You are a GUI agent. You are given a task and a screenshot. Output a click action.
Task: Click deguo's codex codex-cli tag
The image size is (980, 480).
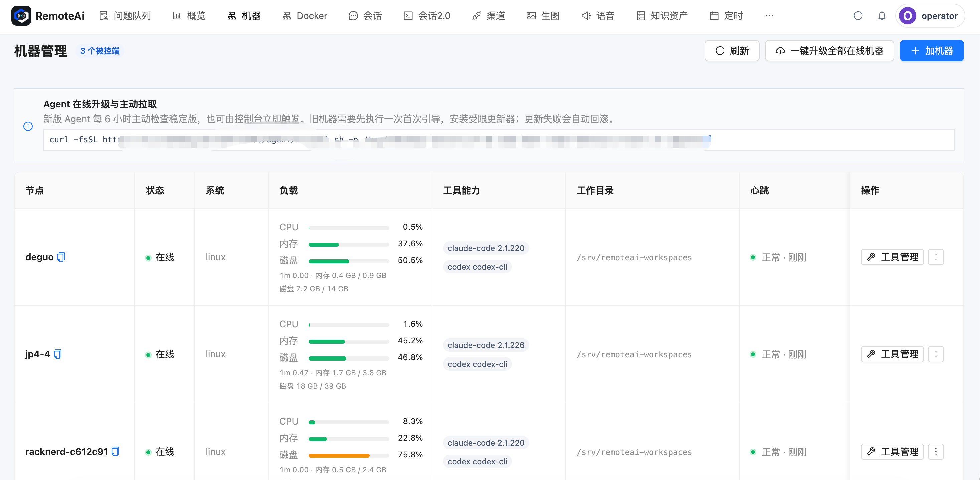[x=477, y=267]
